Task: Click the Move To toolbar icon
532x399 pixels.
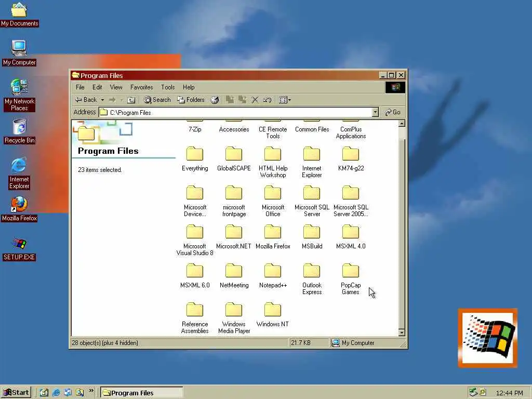Action: click(x=230, y=100)
